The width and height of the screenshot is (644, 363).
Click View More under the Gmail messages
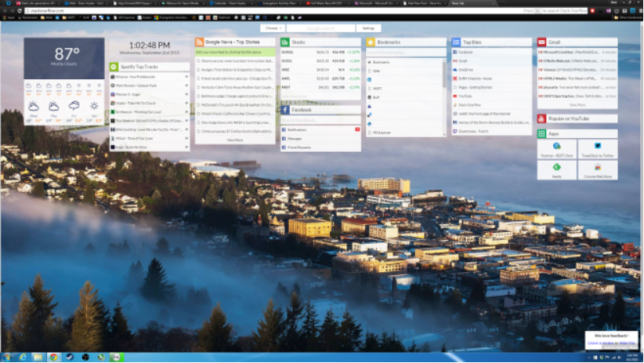pos(577,104)
